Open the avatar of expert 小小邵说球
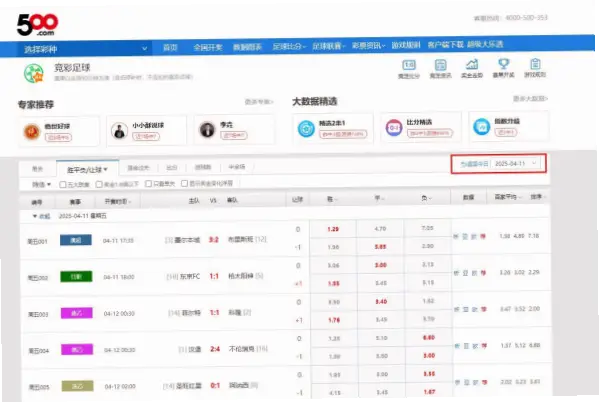 (x=119, y=131)
